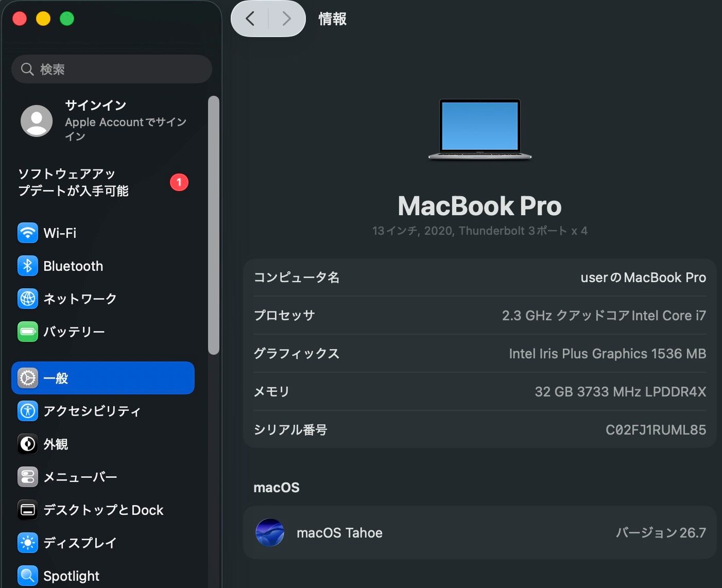This screenshot has height=588, width=722.
Task: Select the メニューバー icon
Action: (28, 477)
